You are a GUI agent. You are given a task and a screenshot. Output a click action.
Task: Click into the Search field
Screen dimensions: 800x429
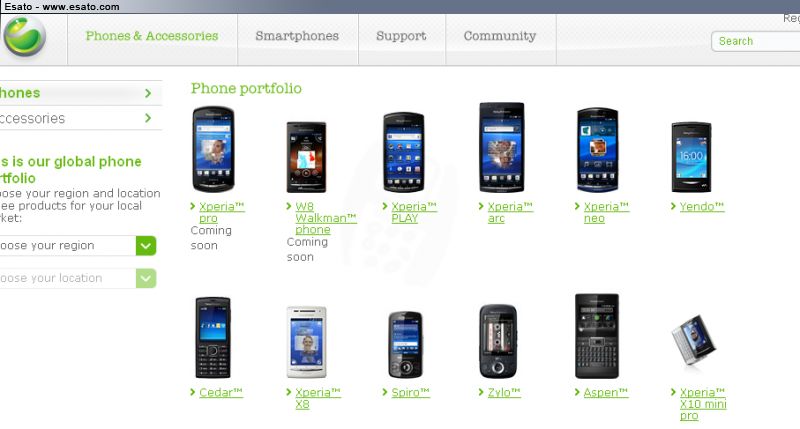pyautogui.click(x=756, y=41)
